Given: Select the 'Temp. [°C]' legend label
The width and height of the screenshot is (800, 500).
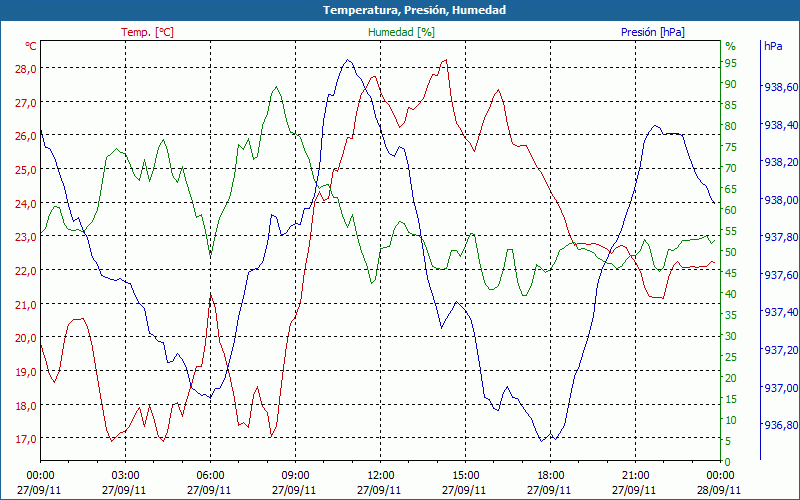Looking at the screenshot, I should 147,32.
